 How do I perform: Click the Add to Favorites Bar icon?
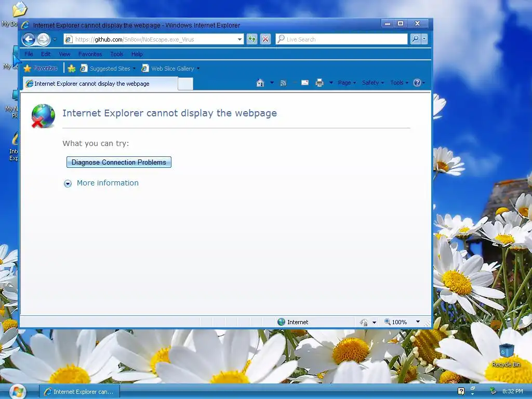pos(71,69)
